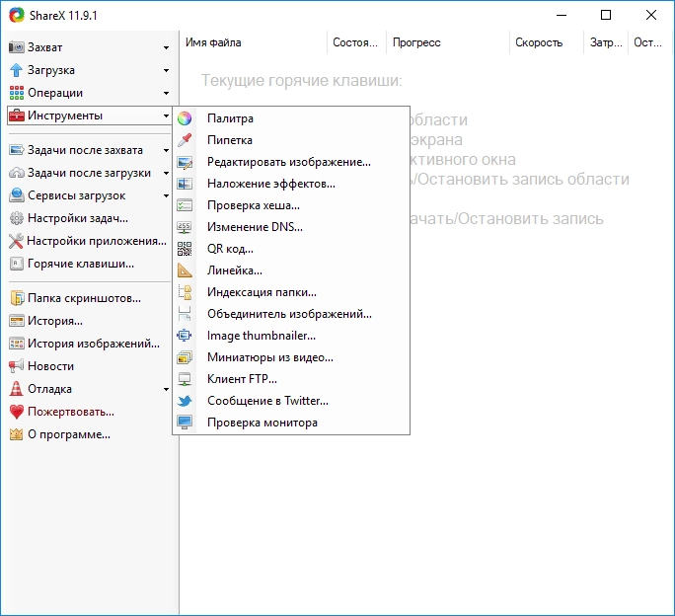Click the Настройки приложения tools icon
This screenshot has width=675, height=616.
pos(16,241)
